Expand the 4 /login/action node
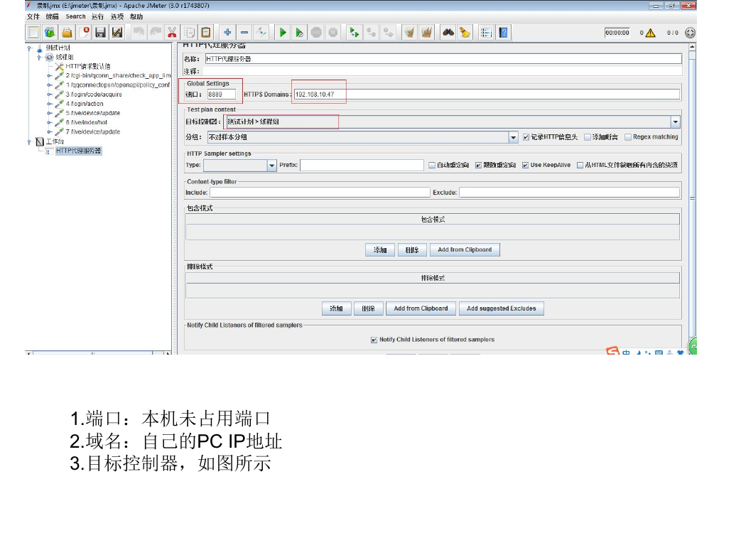 50,104
